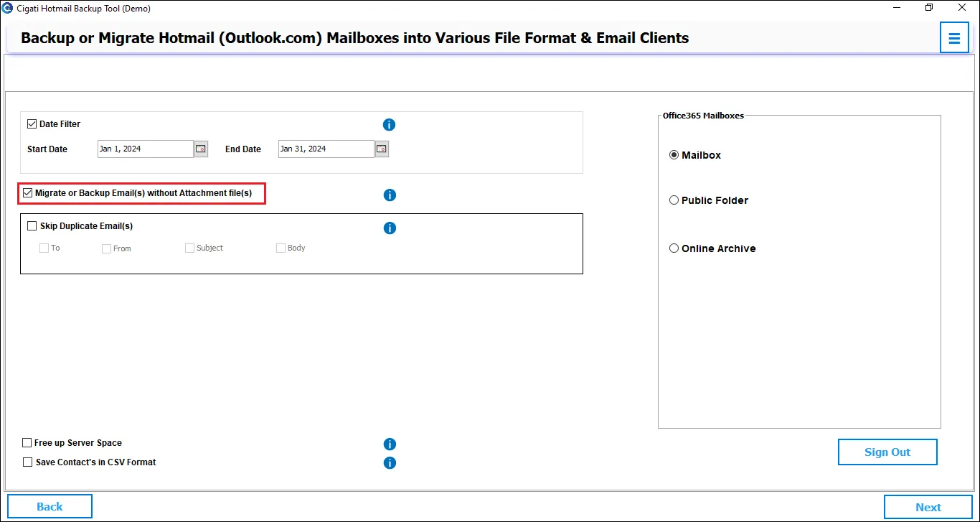This screenshot has height=522, width=980.
Task: Enable Skip Duplicate Email(s) checkbox
Action: pyautogui.click(x=32, y=226)
